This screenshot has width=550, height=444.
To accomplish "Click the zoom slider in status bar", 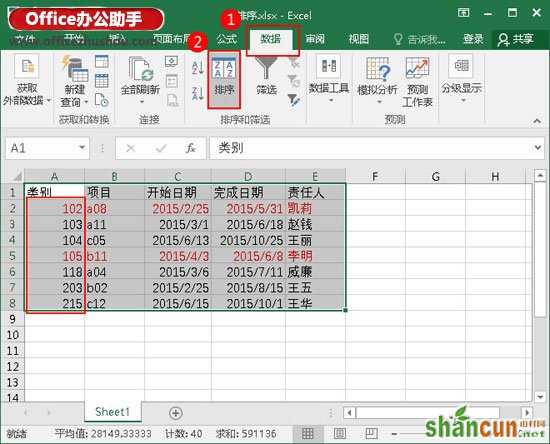I will (x=409, y=434).
